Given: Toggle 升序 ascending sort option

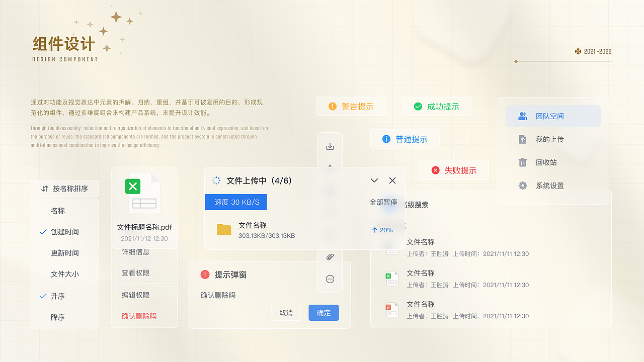Looking at the screenshot, I should 57,296.
